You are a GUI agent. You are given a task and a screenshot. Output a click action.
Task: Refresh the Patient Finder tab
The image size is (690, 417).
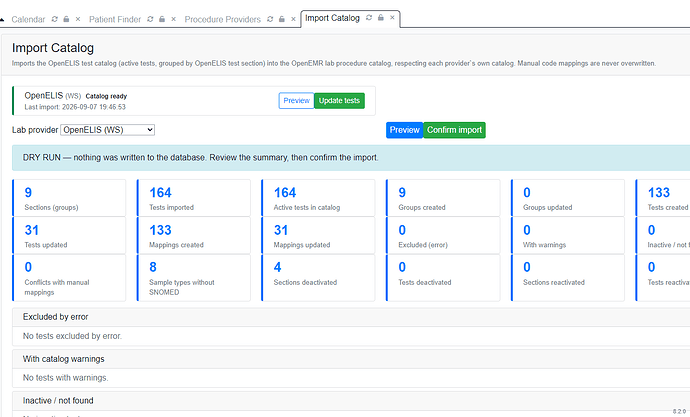150,19
